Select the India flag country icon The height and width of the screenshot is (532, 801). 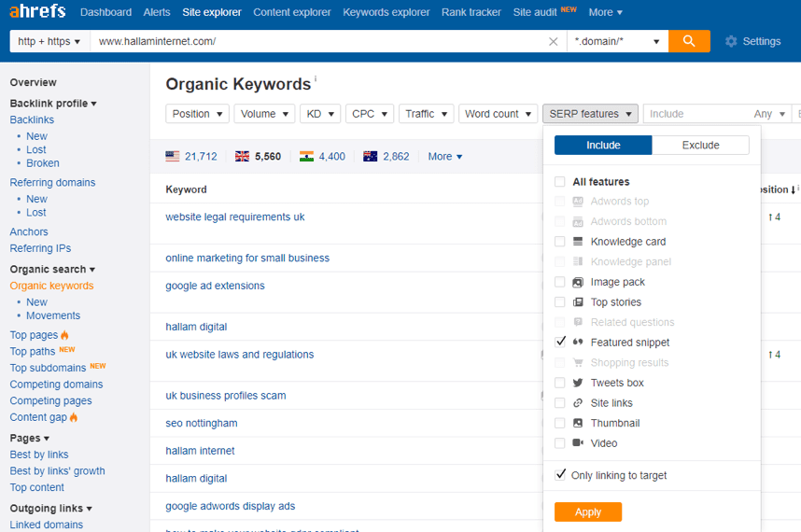(x=306, y=156)
